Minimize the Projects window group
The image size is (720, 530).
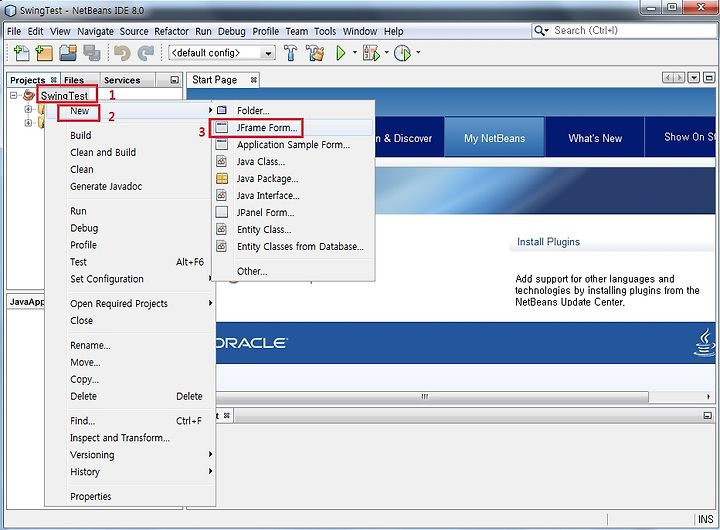pos(174,80)
